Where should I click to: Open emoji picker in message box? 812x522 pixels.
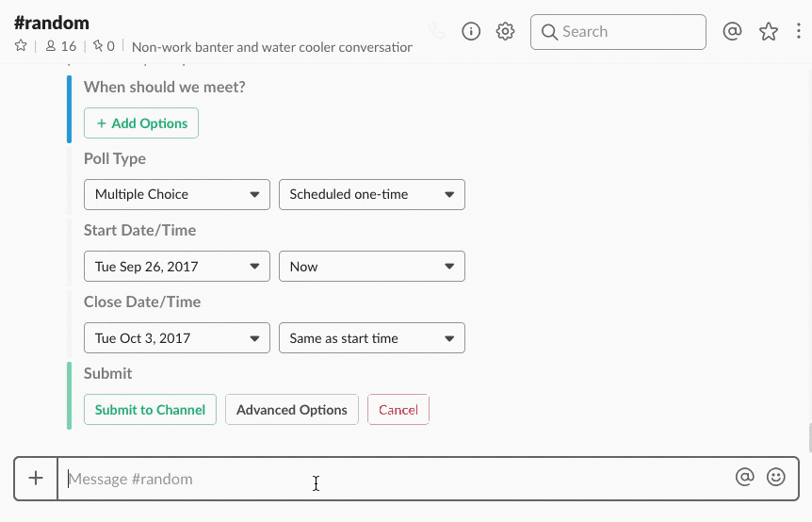point(776,478)
